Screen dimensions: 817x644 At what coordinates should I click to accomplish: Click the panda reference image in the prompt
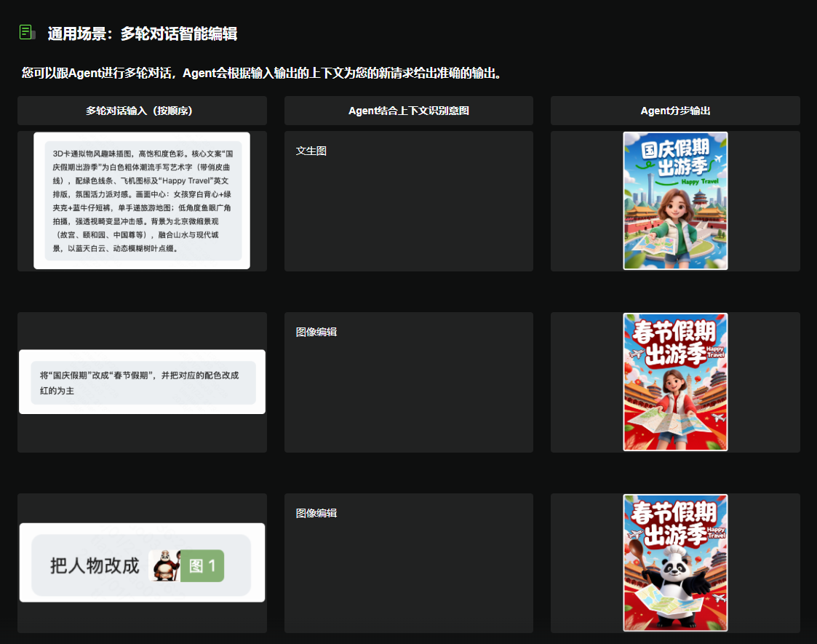click(164, 566)
